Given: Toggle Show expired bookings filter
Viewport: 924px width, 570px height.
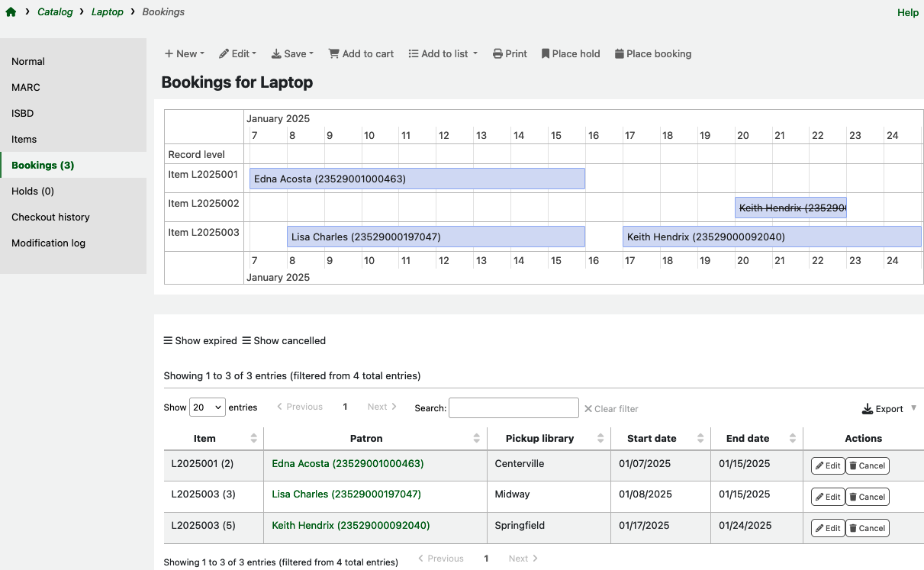Looking at the screenshot, I should tap(201, 340).
